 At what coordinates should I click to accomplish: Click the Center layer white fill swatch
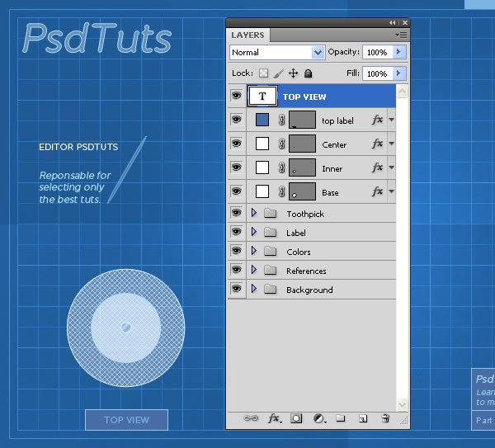pos(262,144)
